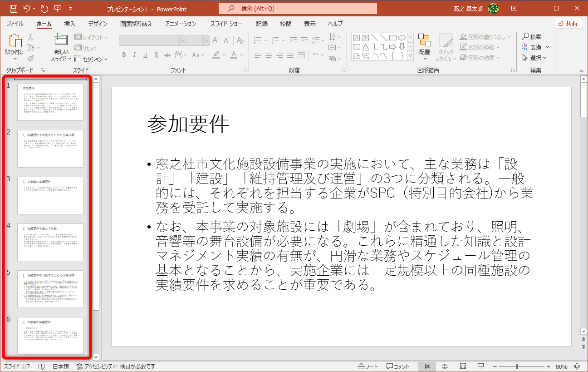This screenshot has height=372, width=588.
Task: Start the slide show from the beginning icon
Action: (x=58, y=9)
